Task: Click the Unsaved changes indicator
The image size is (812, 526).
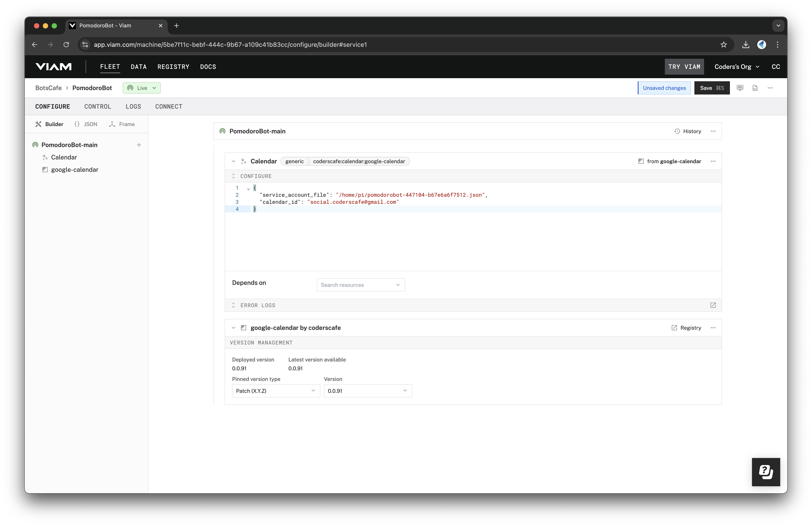Action: pos(664,88)
